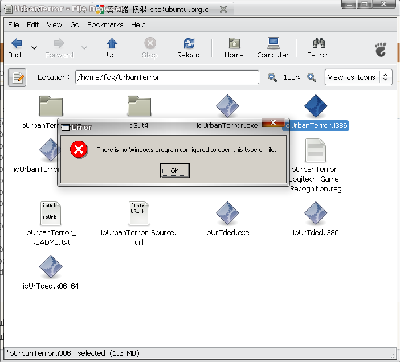Click OK in the Error dialog

tap(175, 170)
